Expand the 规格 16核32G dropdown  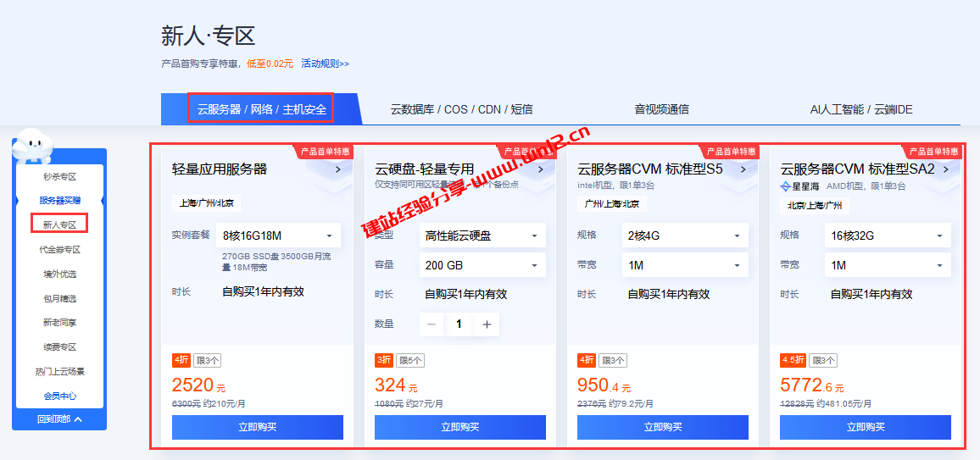[888, 236]
